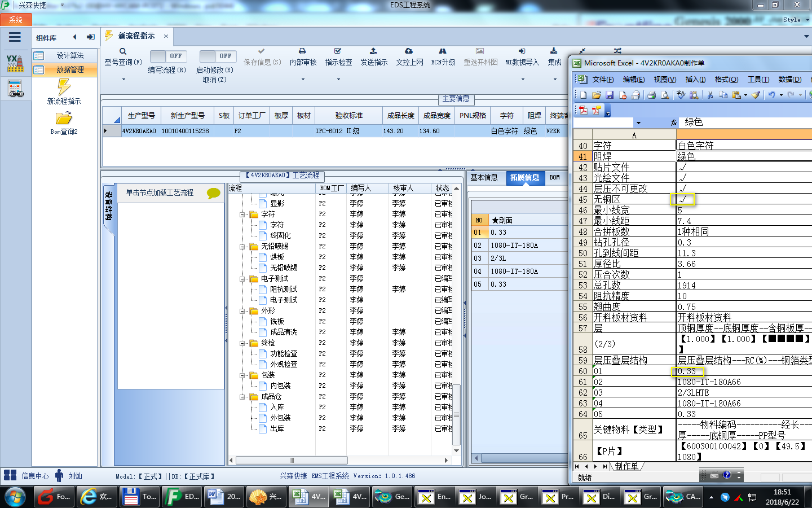The width and height of the screenshot is (812, 508).
Task: Click the 4V2KR0AKA0 product row
Action: pyautogui.click(x=336, y=131)
